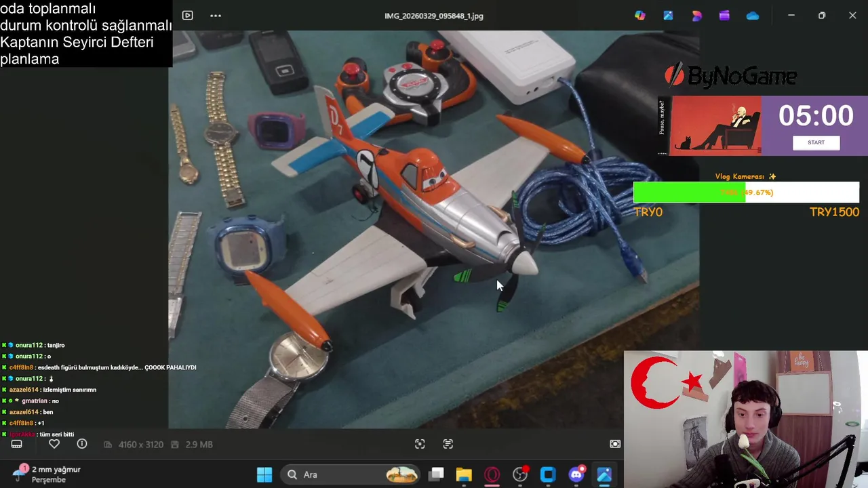This screenshot has height=488, width=868.
Task: Open the OneDrive cloud icon in title bar
Action: pos(753,15)
